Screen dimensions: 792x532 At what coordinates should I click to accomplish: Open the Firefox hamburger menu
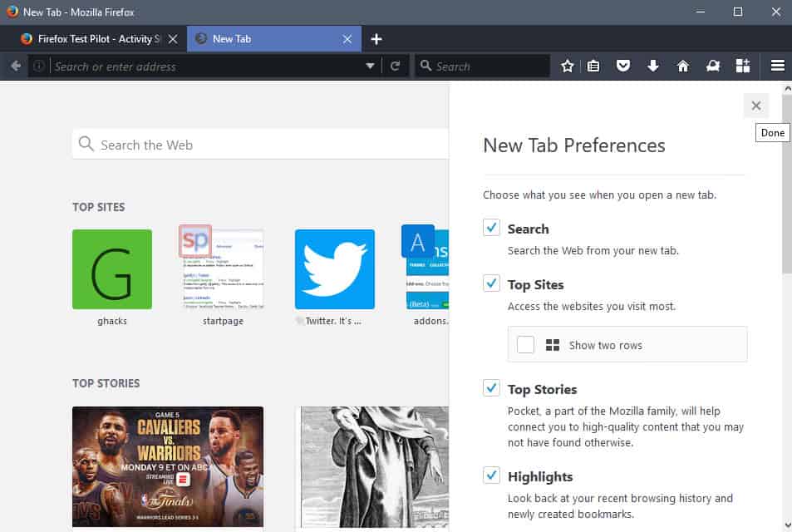pyautogui.click(x=777, y=66)
